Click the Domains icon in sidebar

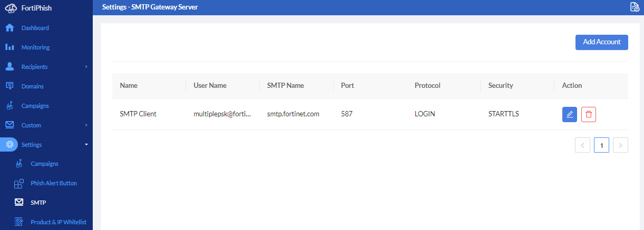[9, 86]
